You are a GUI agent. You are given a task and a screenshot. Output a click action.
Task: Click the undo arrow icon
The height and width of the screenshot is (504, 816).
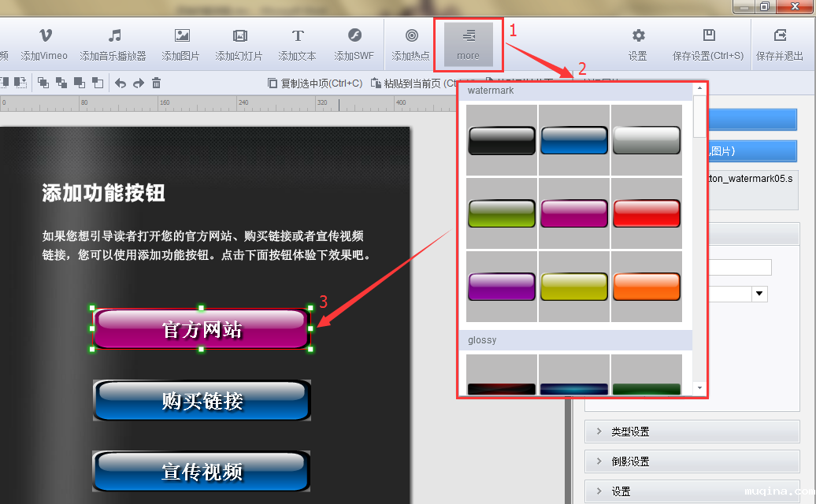tap(121, 83)
